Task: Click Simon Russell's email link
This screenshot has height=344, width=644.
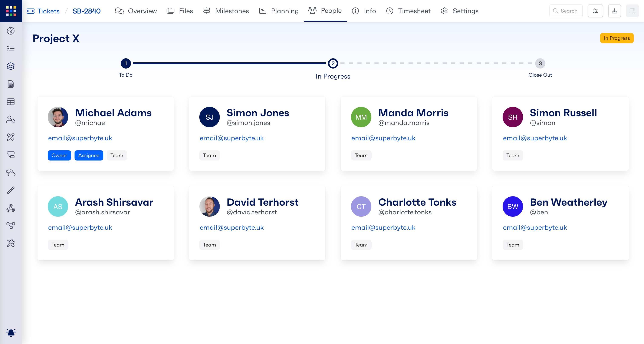Action: pyautogui.click(x=535, y=138)
